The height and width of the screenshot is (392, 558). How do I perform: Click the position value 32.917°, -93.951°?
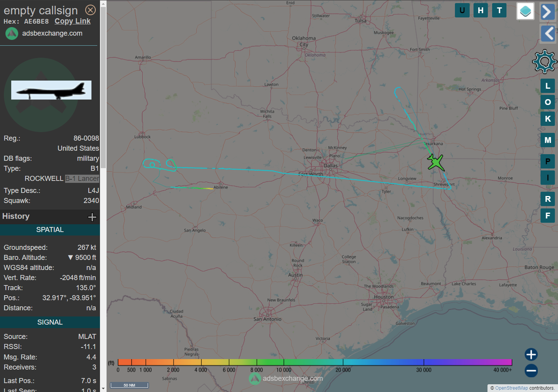[x=69, y=298]
